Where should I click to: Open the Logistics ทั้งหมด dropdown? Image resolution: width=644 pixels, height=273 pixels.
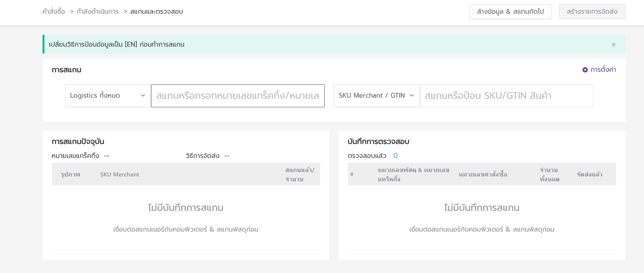point(108,96)
